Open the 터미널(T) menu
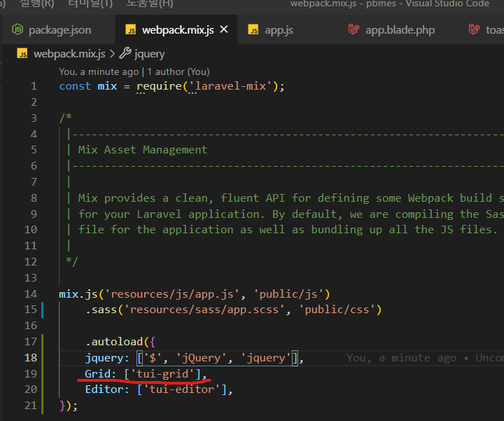This screenshot has width=504, height=421. (x=90, y=4)
